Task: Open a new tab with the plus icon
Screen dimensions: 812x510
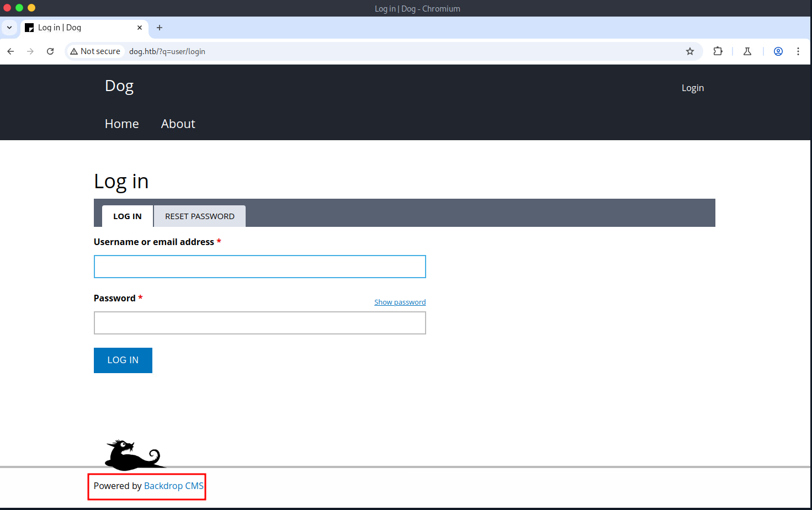Action: click(x=160, y=28)
